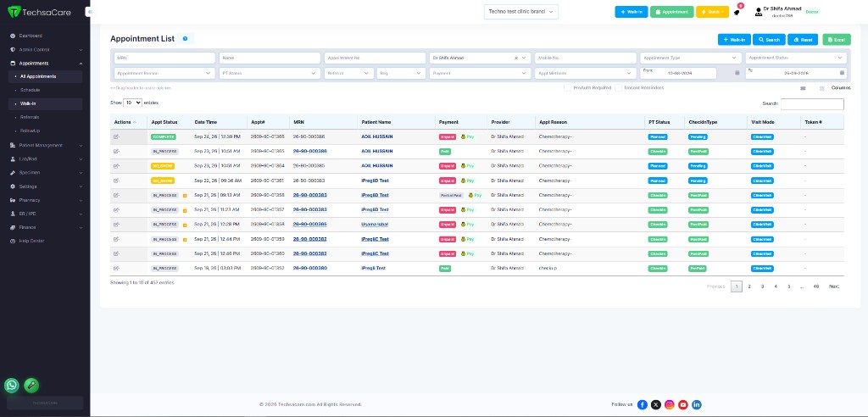
Task: Click the WhatsApp chat icon
Action: pyautogui.click(x=12, y=385)
